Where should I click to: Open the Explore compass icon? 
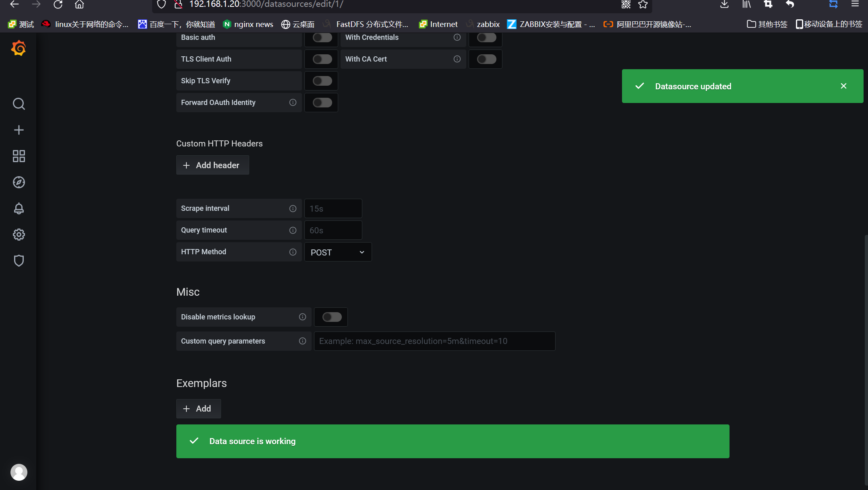point(19,182)
